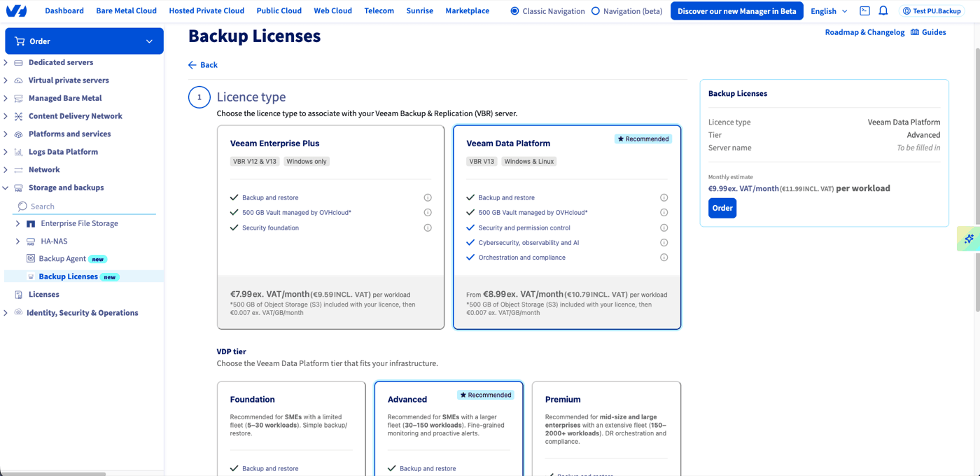This screenshot has width=980, height=476.
Task: Click the blue Order button
Action: coord(722,208)
